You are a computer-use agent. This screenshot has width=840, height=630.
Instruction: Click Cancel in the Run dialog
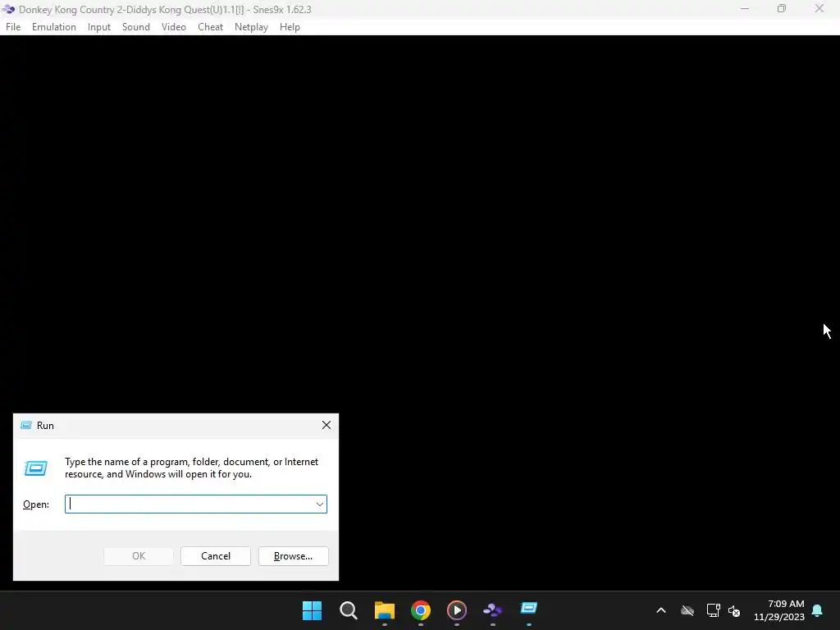[216, 556]
